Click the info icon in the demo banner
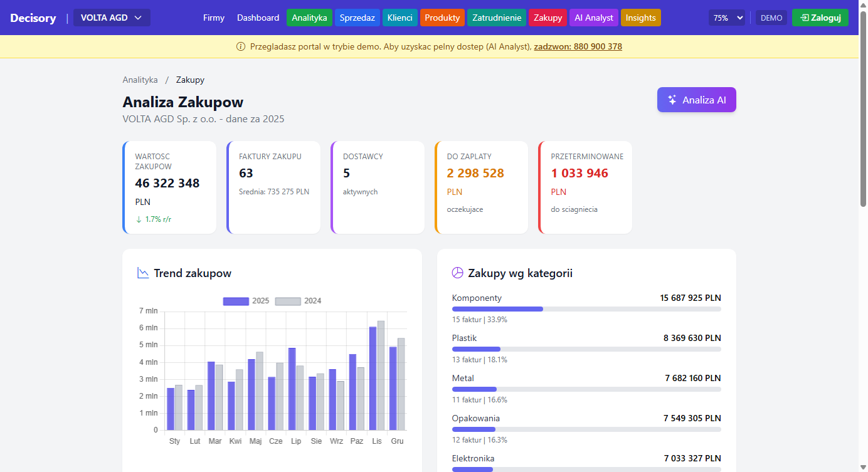 coord(241,46)
